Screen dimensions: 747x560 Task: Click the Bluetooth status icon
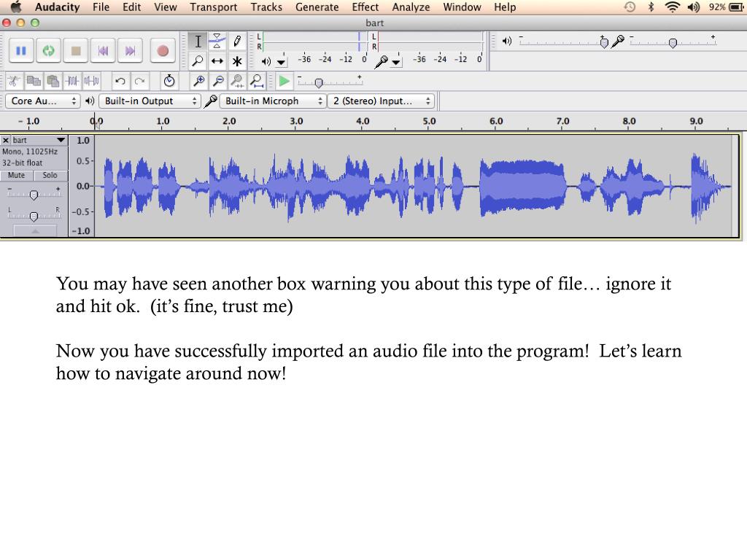coord(651,7)
